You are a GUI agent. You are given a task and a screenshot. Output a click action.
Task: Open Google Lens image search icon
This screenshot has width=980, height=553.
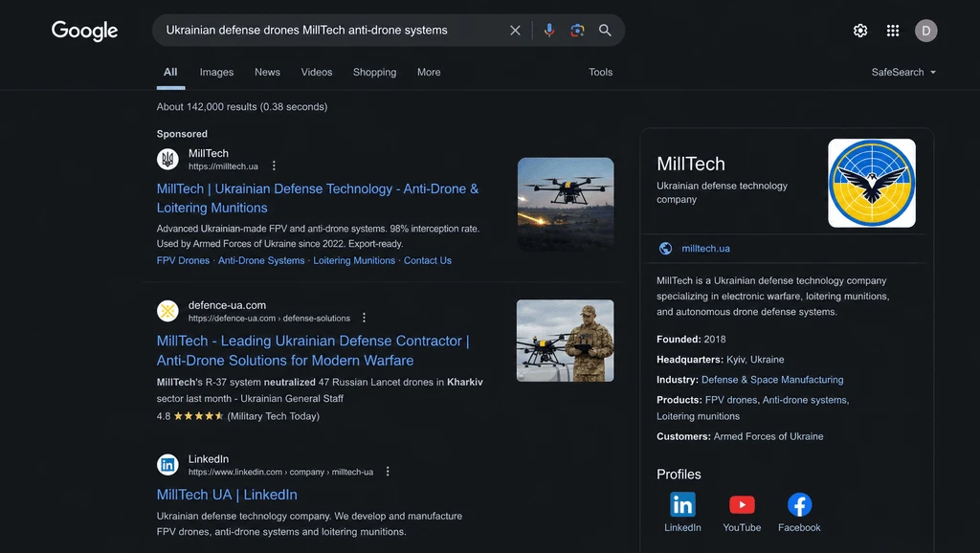(x=577, y=30)
